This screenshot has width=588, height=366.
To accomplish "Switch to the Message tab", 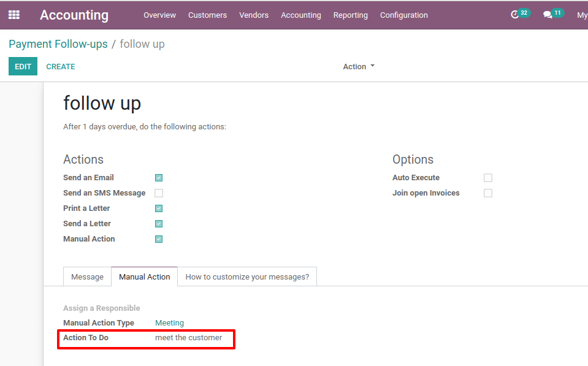I will (88, 276).
